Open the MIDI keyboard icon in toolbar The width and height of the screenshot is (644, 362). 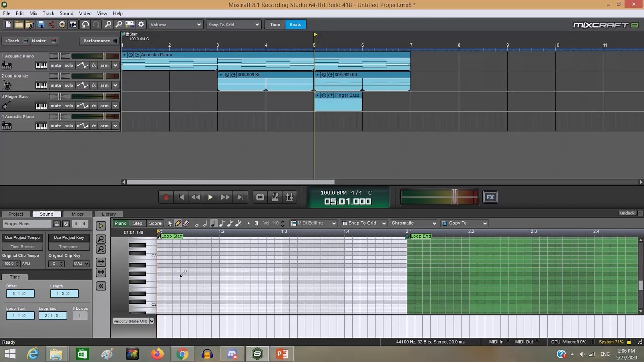130,24
